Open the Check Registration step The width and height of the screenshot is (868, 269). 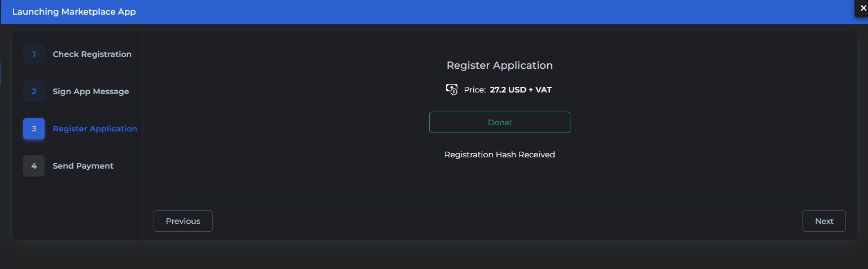click(92, 54)
